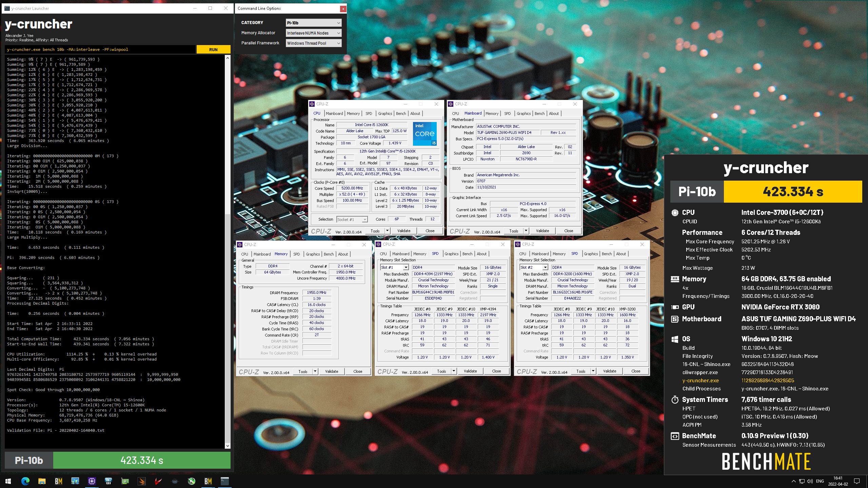This screenshot has width=868, height=488.
Task: Click Close in the DRAM timings window
Action: [358, 371]
